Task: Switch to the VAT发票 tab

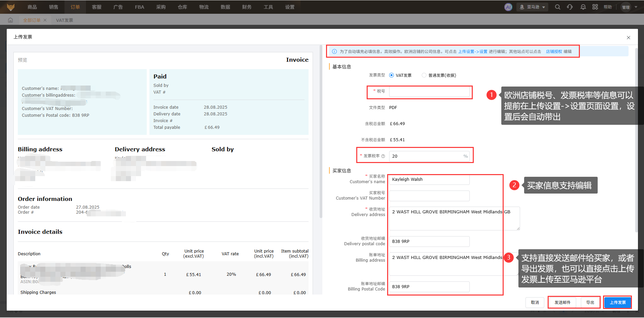Action: pyautogui.click(x=64, y=20)
